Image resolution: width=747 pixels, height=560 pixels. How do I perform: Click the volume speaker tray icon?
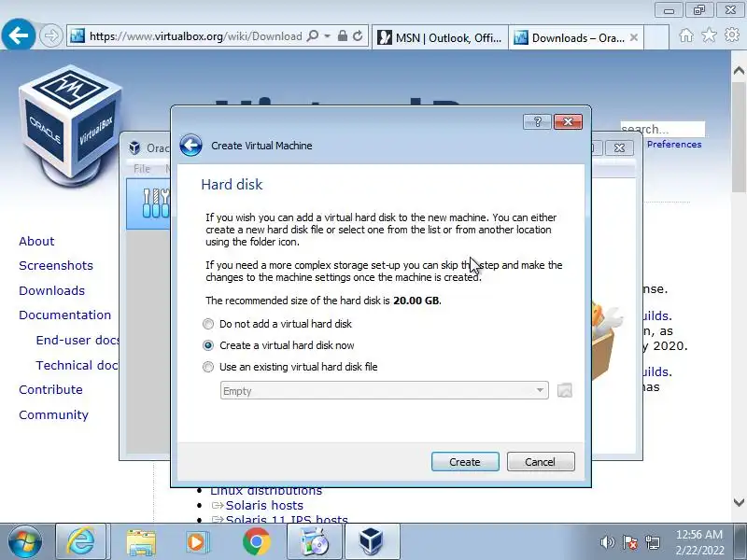click(x=608, y=542)
